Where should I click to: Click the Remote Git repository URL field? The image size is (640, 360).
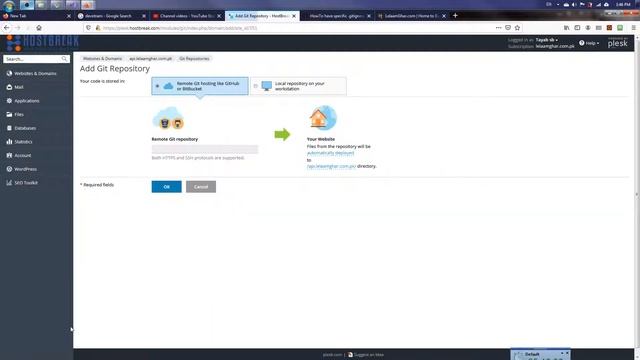(x=205, y=149)
